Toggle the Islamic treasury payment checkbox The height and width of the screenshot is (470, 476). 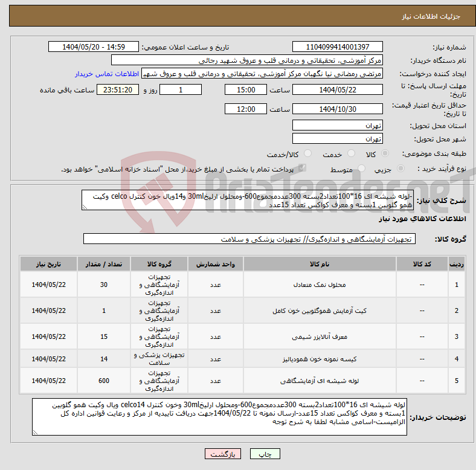tap(302, 169)
